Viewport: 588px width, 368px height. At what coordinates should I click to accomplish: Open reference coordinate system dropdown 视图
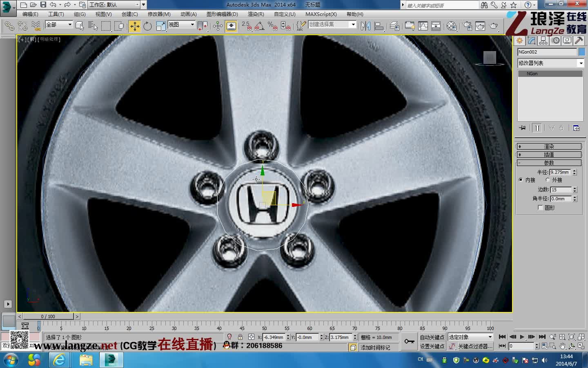(181, 25)
